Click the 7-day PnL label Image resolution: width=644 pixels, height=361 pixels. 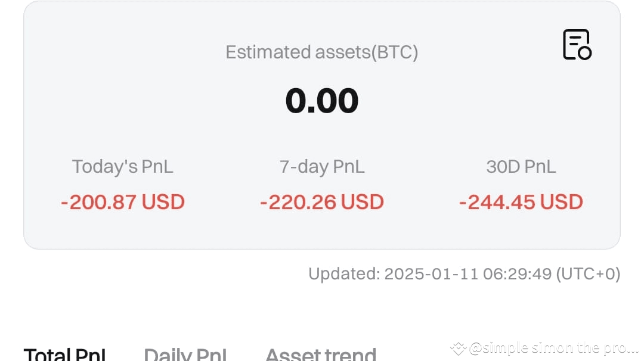tap(321, 167)
